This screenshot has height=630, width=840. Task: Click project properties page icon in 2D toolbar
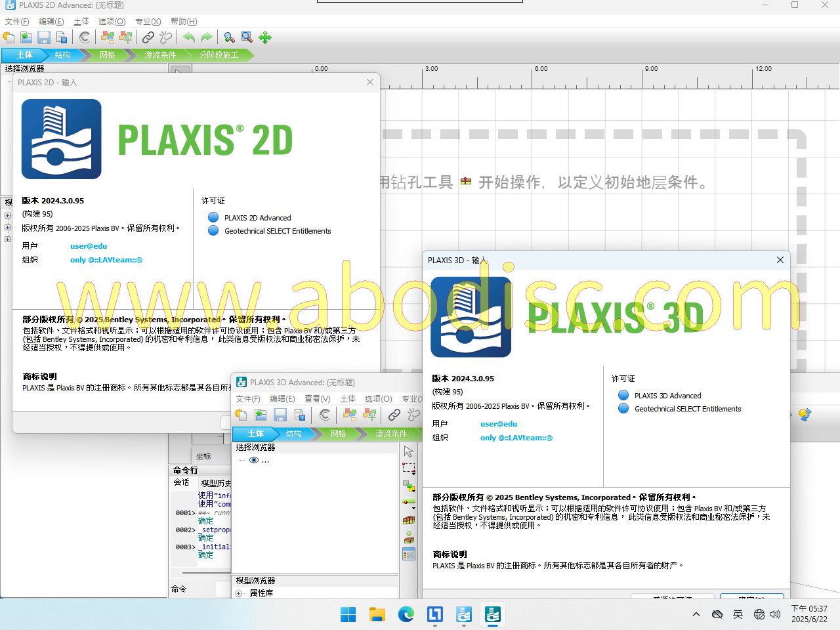62,37
